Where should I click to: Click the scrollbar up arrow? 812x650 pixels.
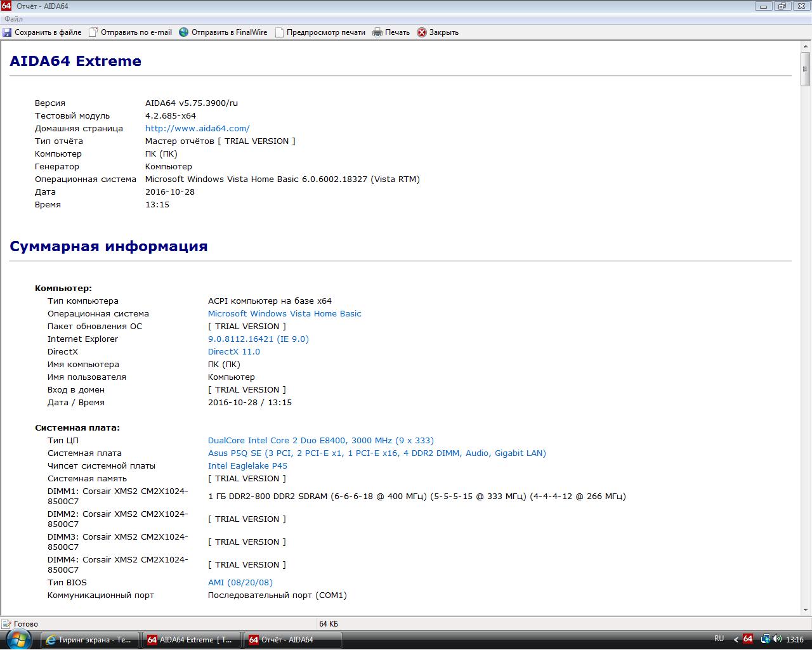click(x=806, y=46)
